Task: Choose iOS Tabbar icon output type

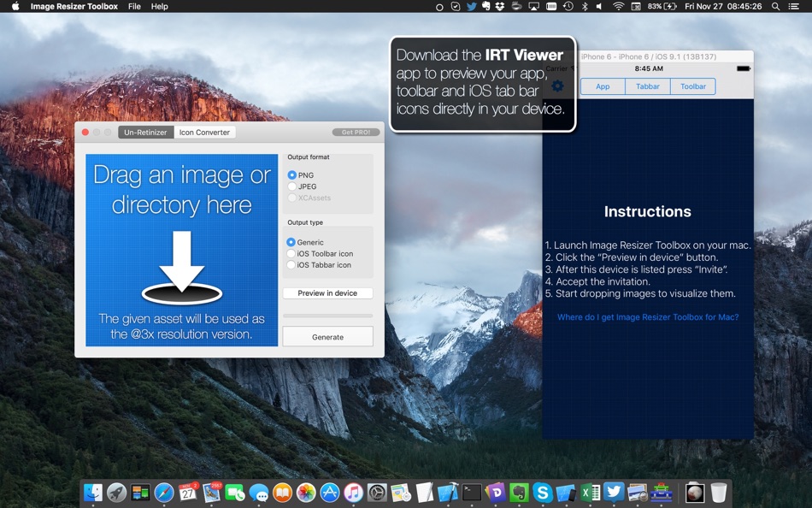Action: click(291, 265)
